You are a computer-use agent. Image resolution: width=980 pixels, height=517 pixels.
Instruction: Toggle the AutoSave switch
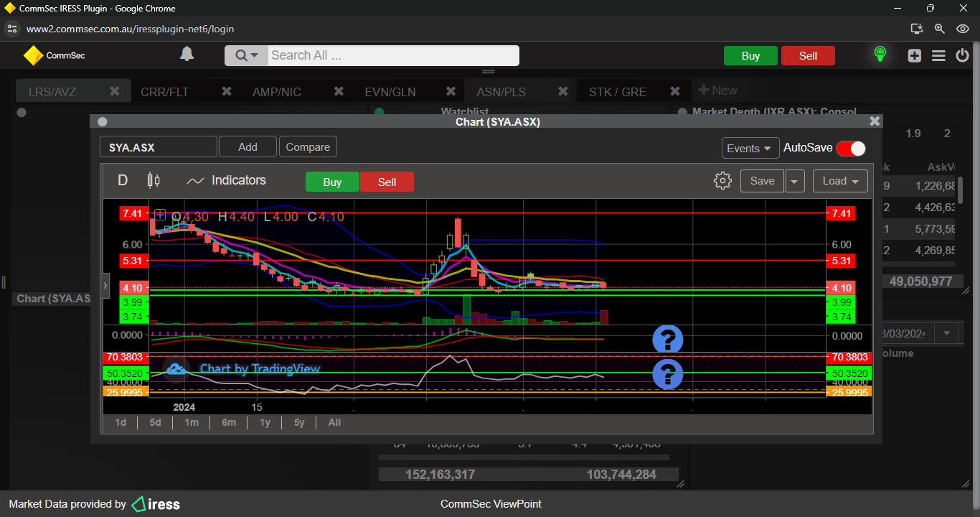point(850,148)
